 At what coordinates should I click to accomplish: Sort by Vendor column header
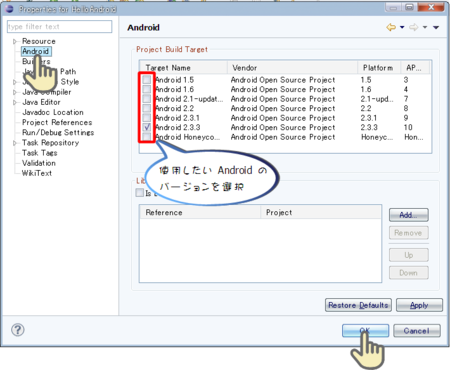(292, 68)
